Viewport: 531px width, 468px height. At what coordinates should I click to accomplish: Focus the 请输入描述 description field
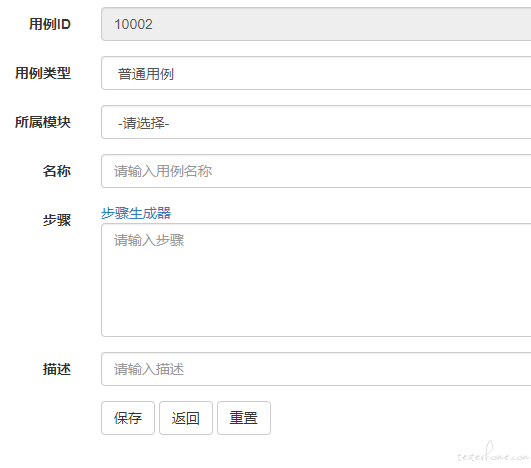click(x=316, y=369)
